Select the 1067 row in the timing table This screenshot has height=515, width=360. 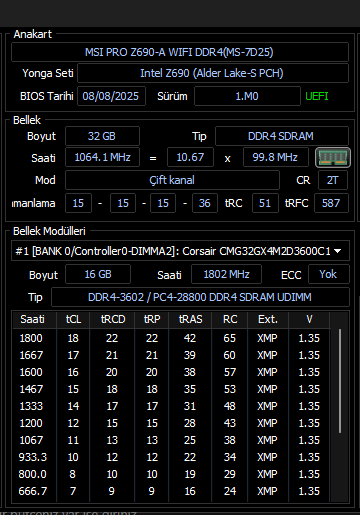171,440
